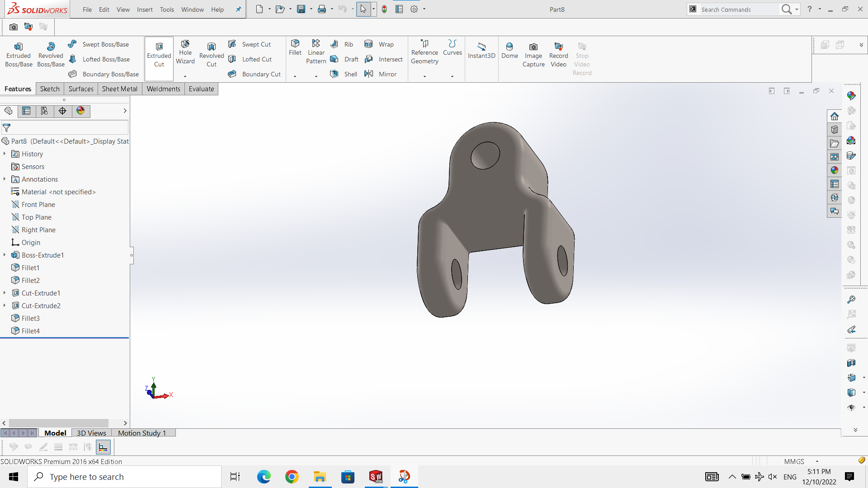Open the DisplayManager color ball tab
This screenshot has width=868, height=488.
pyautogui.click(x=80, y=111)
